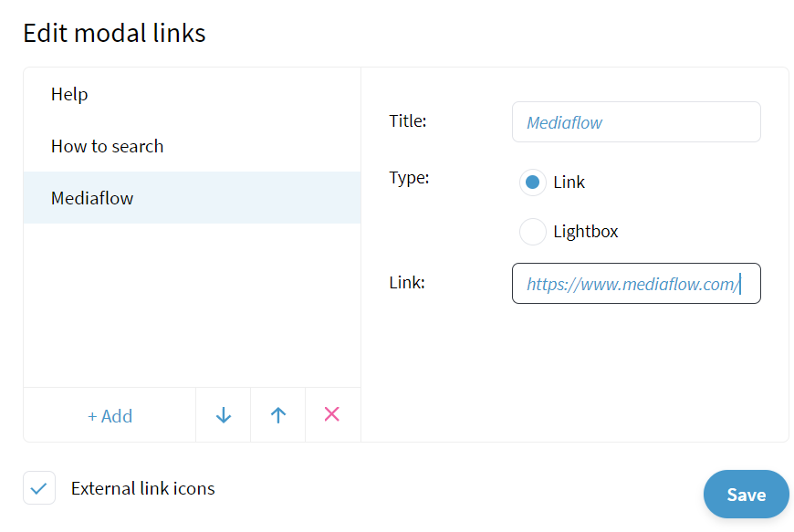Click the Link text beside radio button
The width and height of the screenshot is (794, 532).
click(569, 183)
